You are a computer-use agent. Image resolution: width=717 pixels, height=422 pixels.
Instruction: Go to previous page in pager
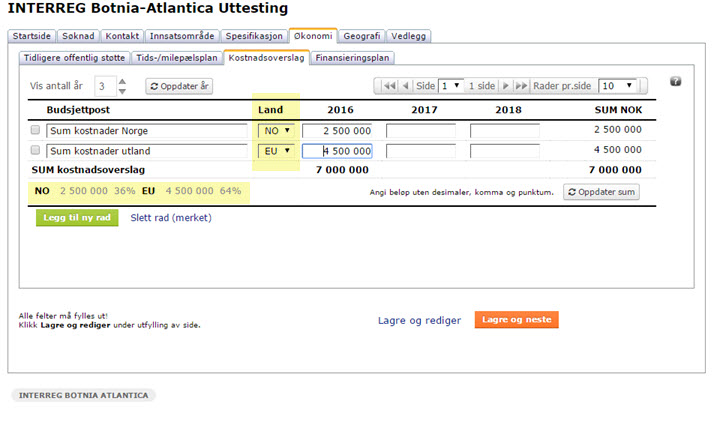coord(405,85)
